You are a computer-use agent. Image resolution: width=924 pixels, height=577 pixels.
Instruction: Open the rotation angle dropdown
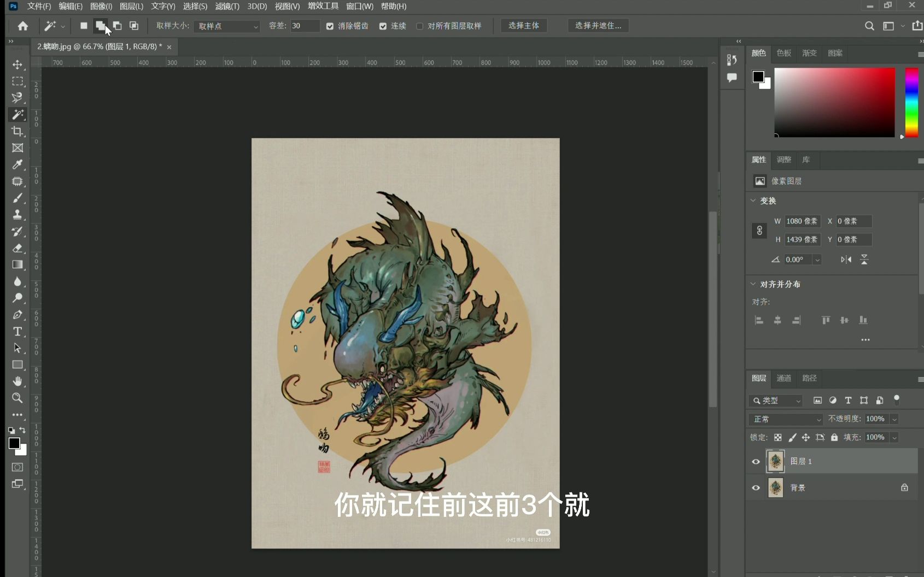pyautogui.click(x=817, y=260)
